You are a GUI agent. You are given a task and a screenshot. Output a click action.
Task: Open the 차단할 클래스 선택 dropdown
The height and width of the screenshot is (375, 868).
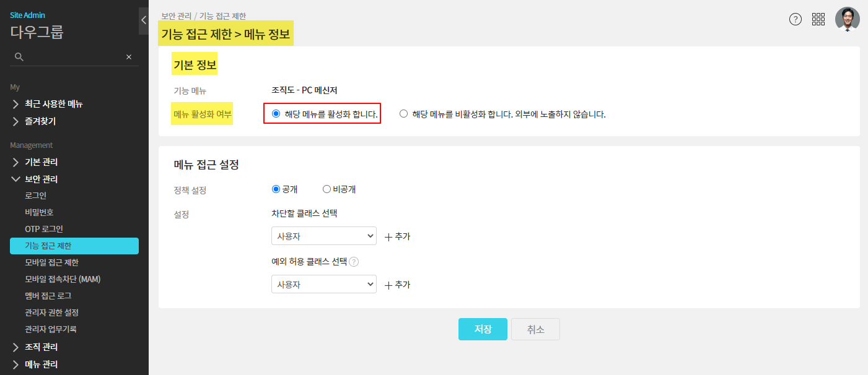point(323,236)
